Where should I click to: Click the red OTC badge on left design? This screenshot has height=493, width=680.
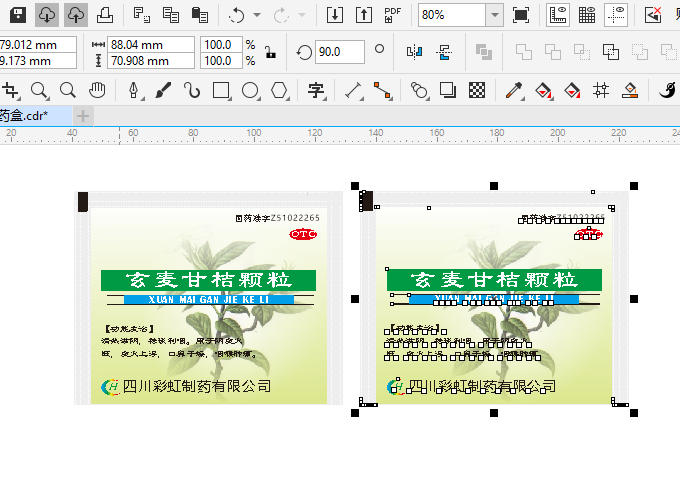coord(303,234)
